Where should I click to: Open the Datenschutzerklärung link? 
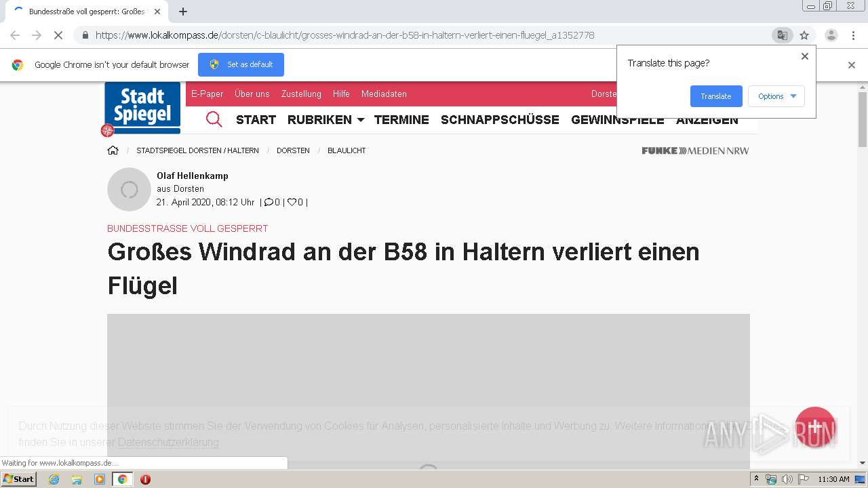168,442
